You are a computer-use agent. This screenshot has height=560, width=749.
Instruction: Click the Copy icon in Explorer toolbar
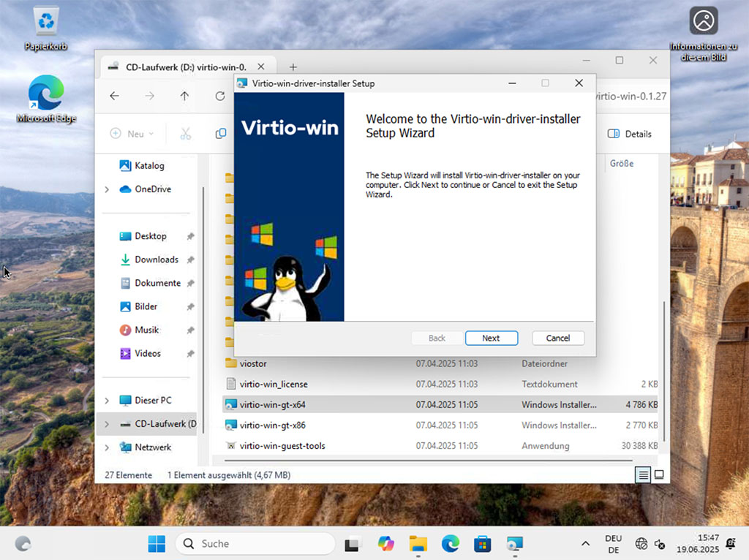point(220,134)
